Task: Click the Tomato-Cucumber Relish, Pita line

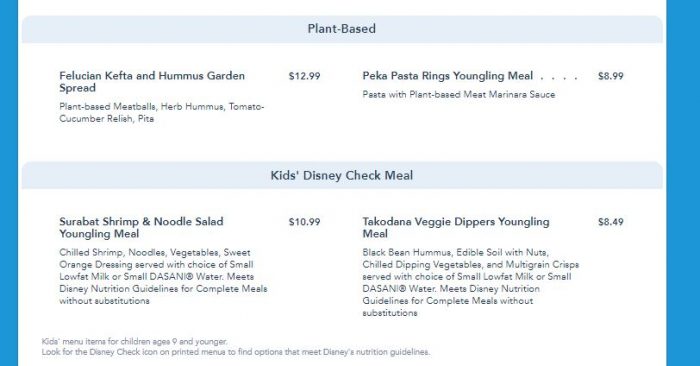Action: pyautogui.click(x=106, y=119)
